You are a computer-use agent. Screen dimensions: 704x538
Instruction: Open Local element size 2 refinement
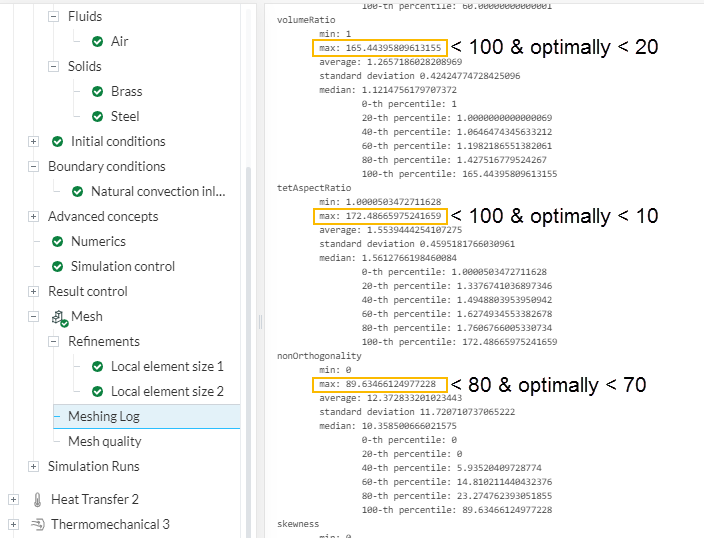167,392
